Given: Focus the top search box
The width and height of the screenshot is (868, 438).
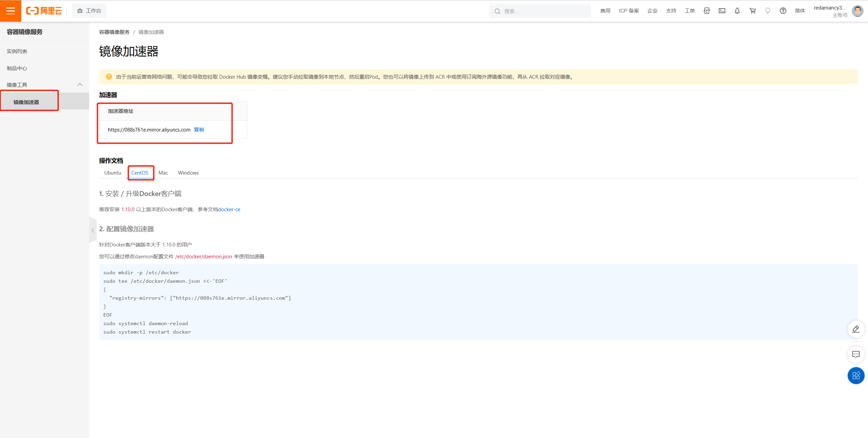Looking at the screenshot, I should [x=540, y=11].
